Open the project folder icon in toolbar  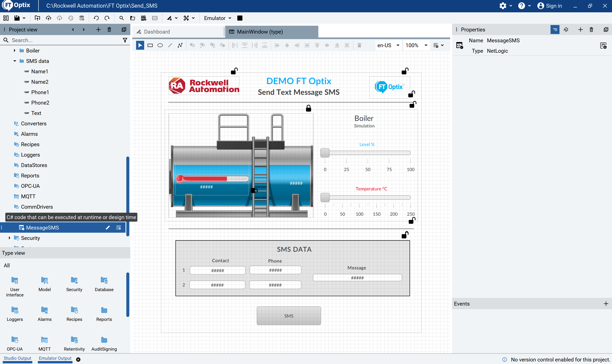point(132,18)
